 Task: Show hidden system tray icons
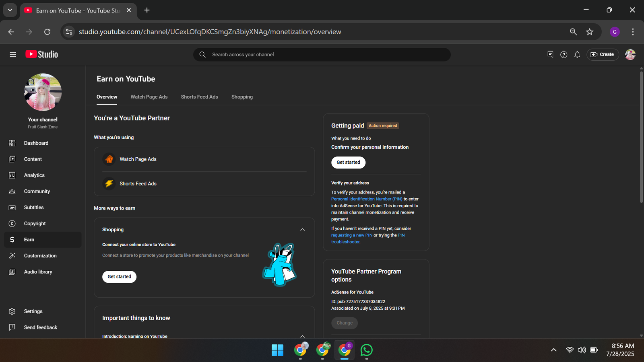[x=554, y=350]
